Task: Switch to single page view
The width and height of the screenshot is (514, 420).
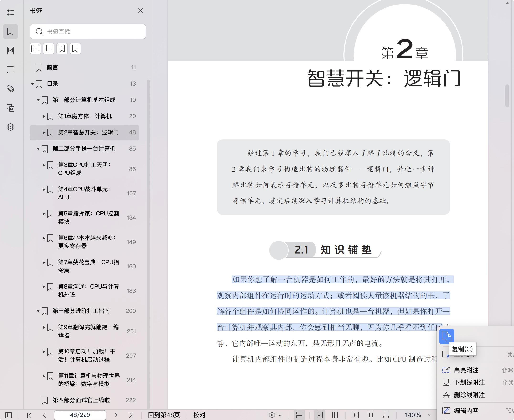Action: 320,415
